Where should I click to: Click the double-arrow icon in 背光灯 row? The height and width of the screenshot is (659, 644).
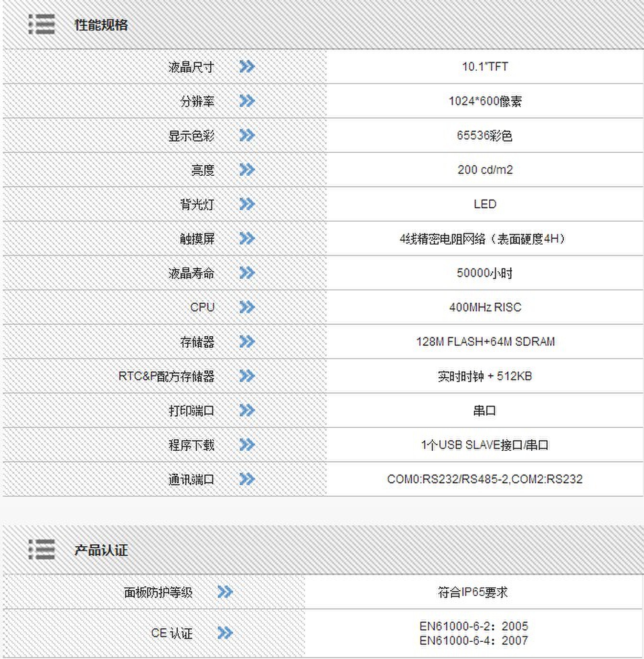247,204
